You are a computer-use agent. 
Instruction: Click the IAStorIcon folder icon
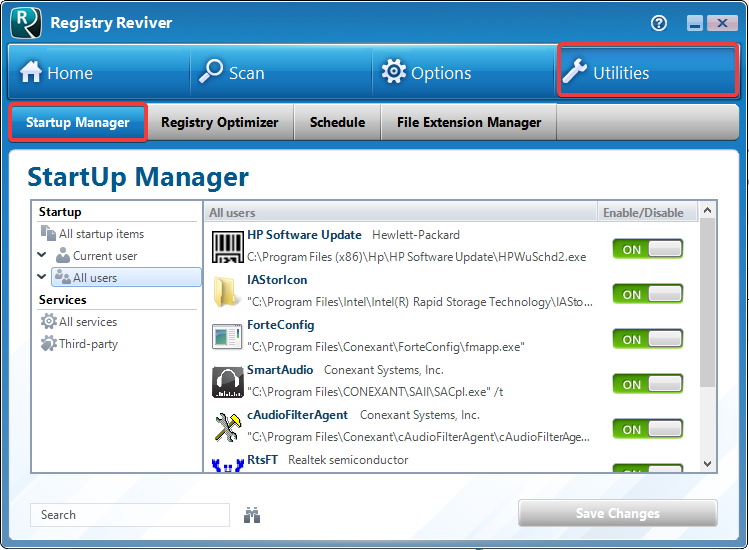tap(225, 291)
